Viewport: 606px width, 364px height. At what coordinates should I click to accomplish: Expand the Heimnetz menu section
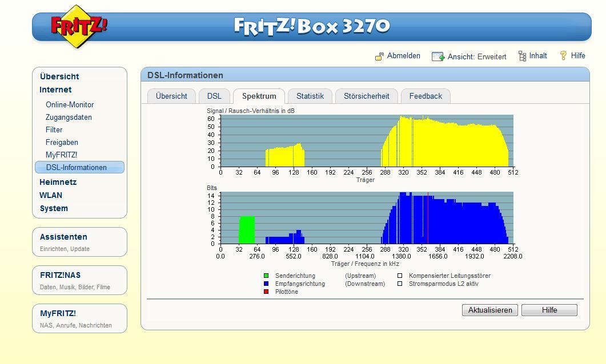coord(58,182)
